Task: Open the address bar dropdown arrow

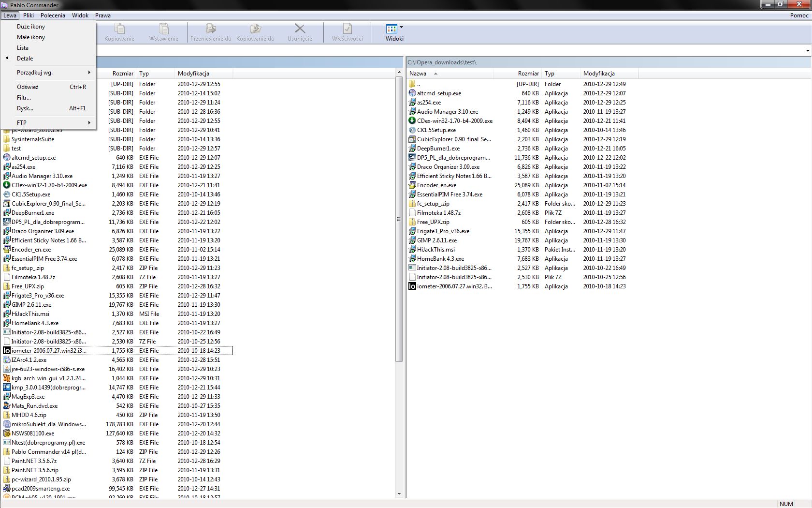Action: click(808, 51)
